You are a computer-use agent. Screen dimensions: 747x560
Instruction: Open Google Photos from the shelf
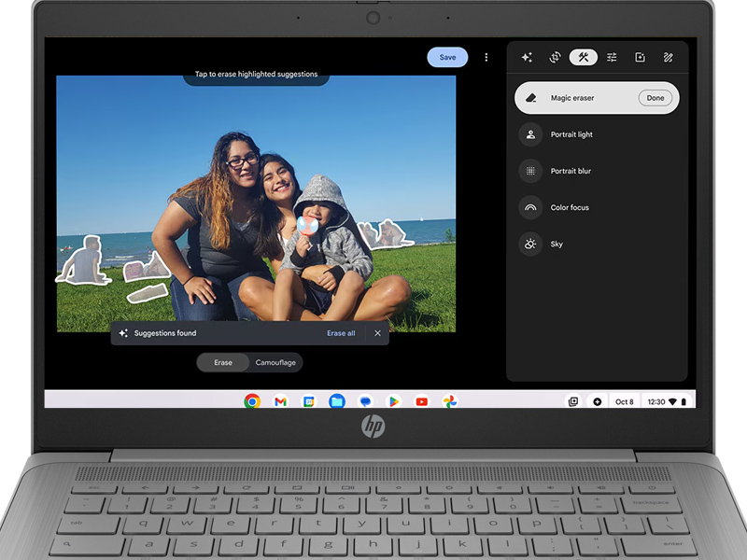[x=450, y=401]
